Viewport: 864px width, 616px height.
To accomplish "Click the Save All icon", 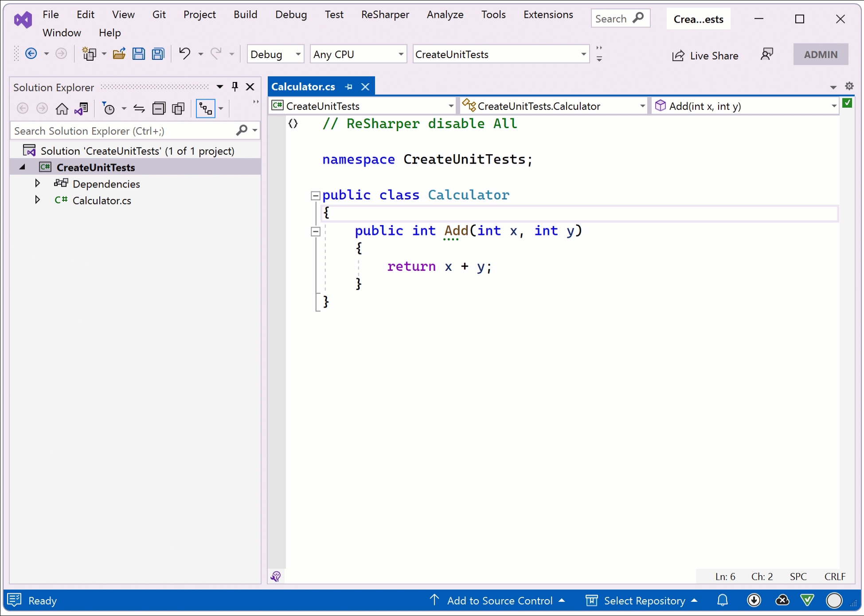I will [x=158, y=54].
